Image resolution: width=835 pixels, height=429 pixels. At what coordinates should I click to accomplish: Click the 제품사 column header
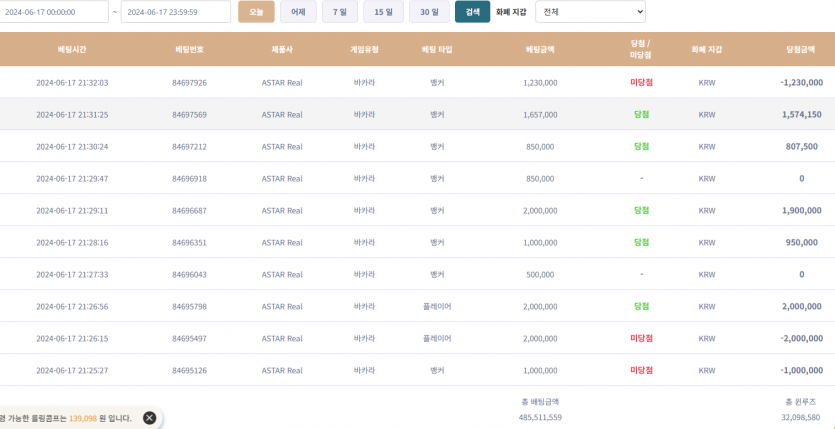pyautogui.click(x=282, y=50)
